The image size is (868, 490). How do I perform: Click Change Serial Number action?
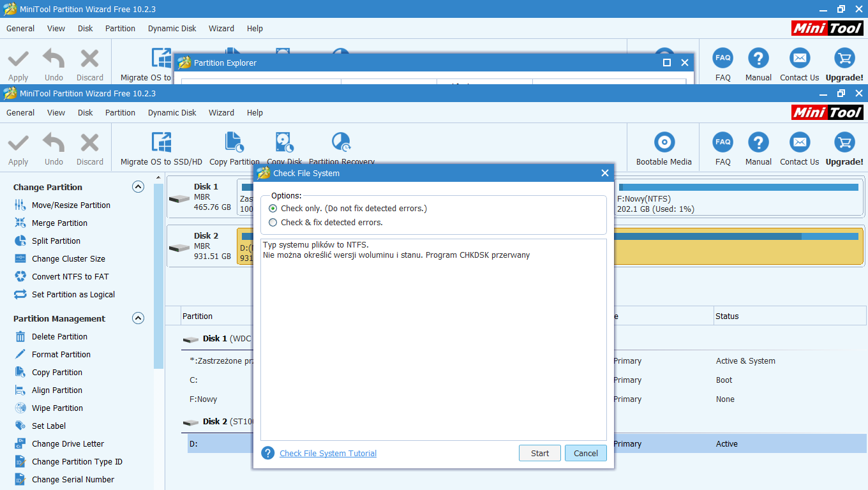(73, 479)
